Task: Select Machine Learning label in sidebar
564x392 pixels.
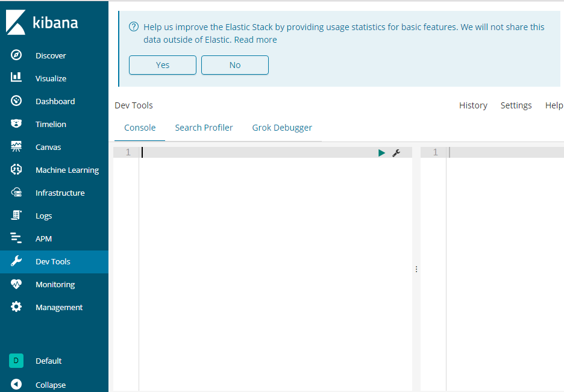Action: pos(67,170)
